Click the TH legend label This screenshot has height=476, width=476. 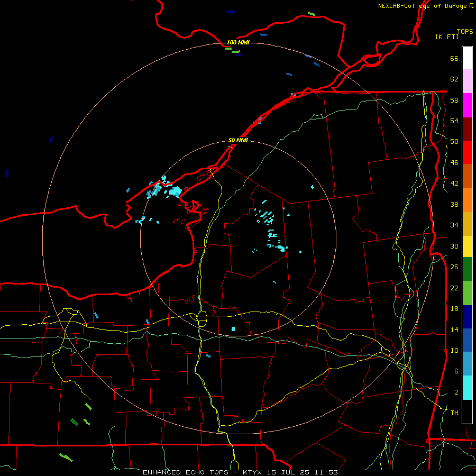click(454, 413)
